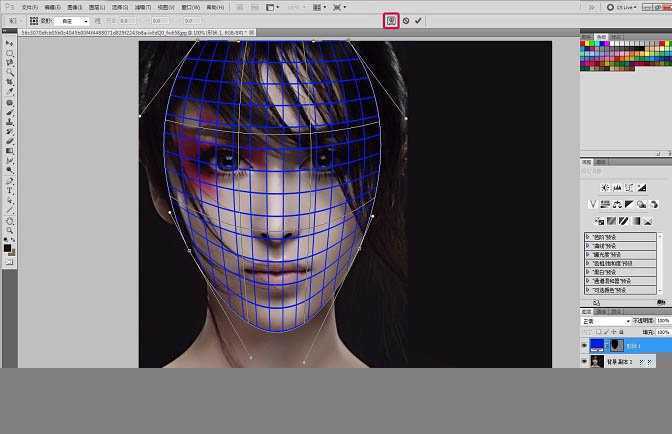Add a Color Balance adjustment

617,204
